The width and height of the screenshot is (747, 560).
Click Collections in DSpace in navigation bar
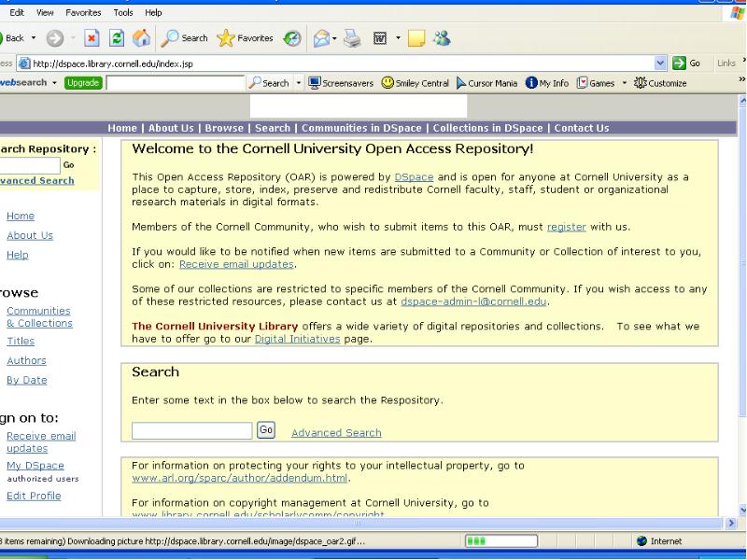(x=487, y=128)
